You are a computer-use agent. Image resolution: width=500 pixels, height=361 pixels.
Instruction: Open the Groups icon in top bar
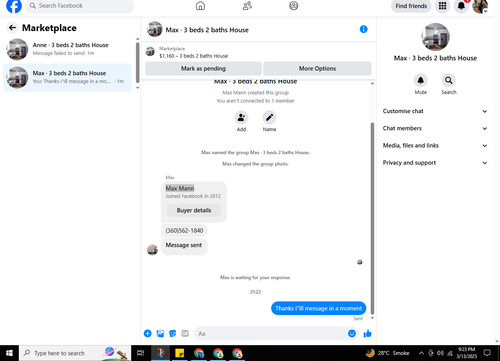coord(294,6)
